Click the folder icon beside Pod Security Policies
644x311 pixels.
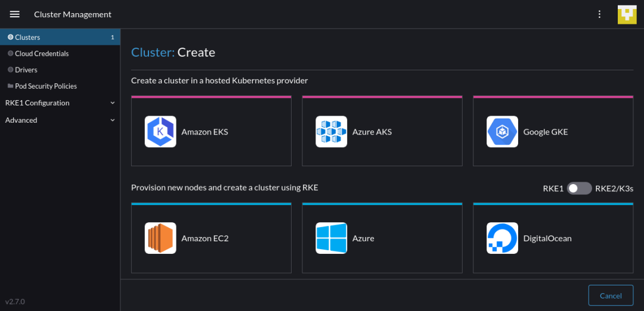coord(11,86)
